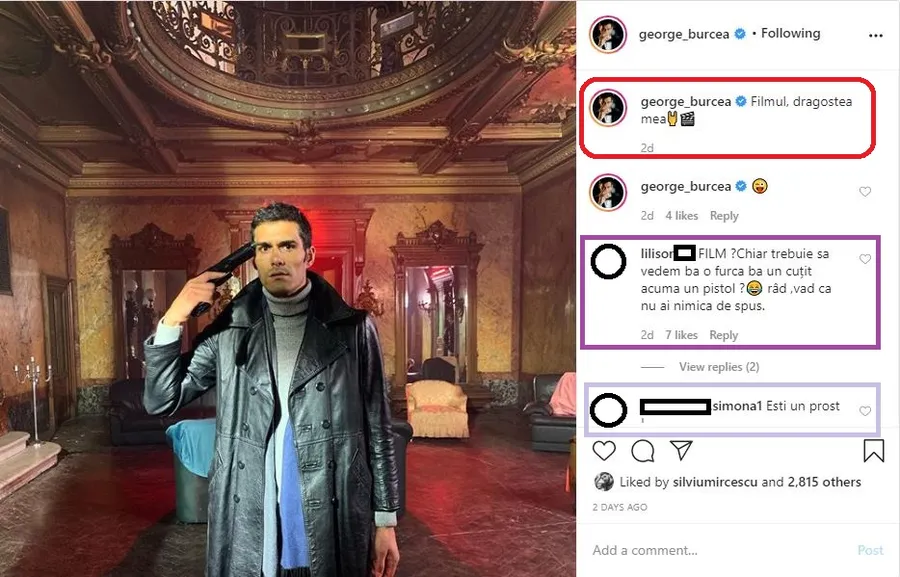The height and width of the screenshot is (577, 900).
Task: Open george_burcea profile picture in header
Action: [608, 34]
